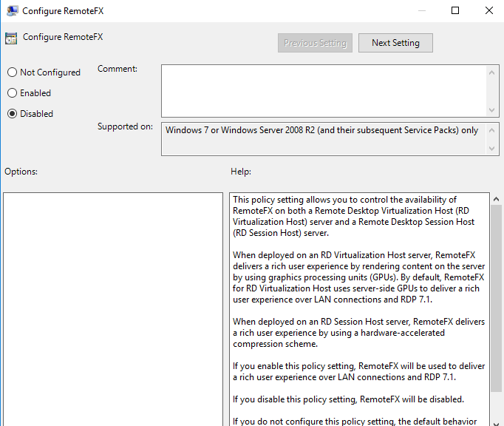Screen dimensions: 504x426
Task: Click the 'Help:' label
Action: pyautogui.click(x=241, y=172)
